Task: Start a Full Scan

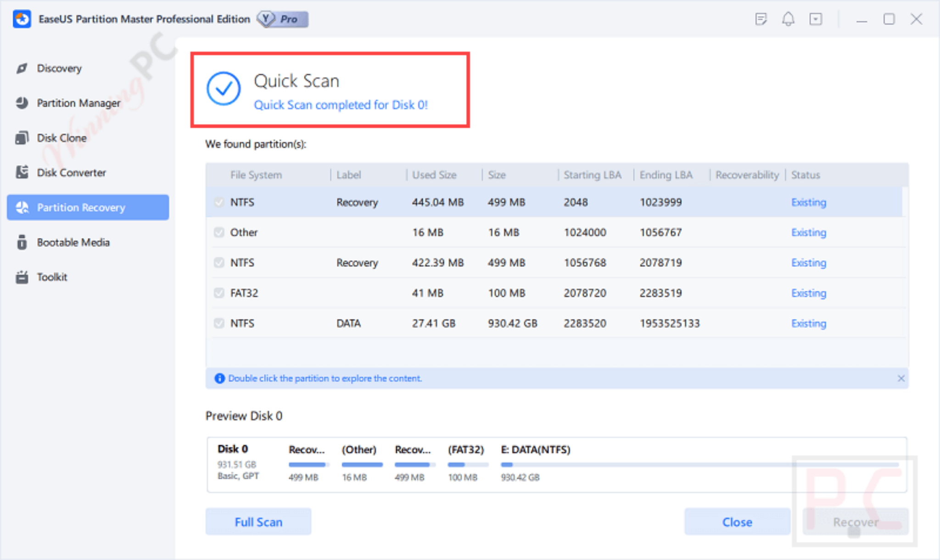Action: [258, 521]
